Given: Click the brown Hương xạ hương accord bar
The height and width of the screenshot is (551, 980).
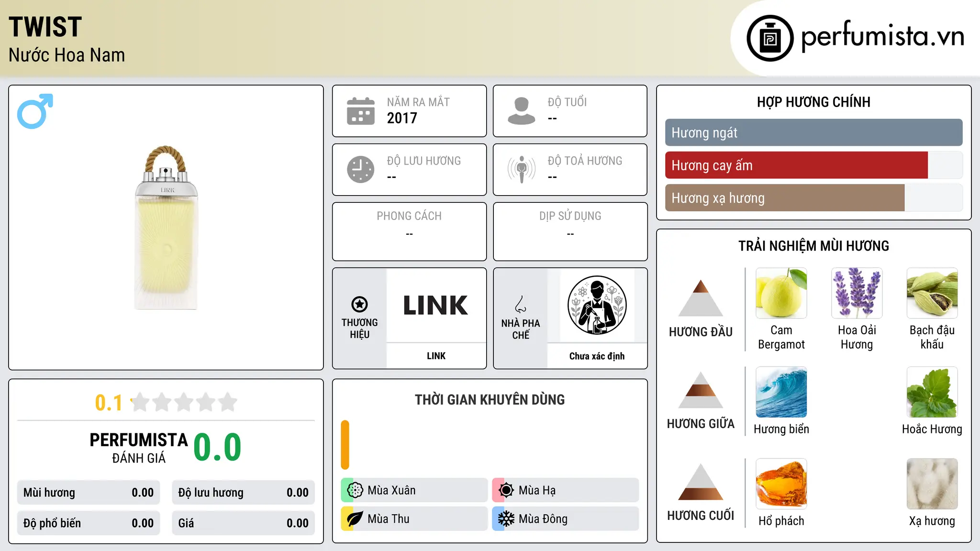Looking at the screenshot, I should 785,198.
